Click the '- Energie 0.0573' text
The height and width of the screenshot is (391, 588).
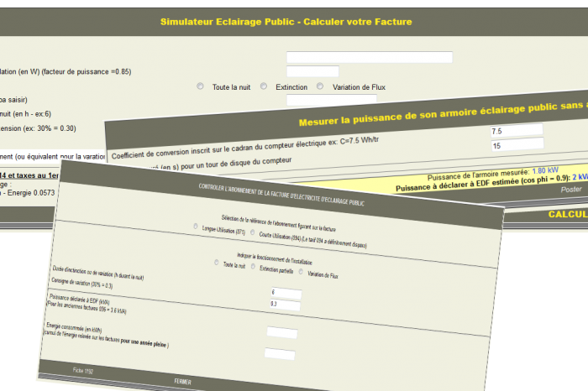(29, 192)
